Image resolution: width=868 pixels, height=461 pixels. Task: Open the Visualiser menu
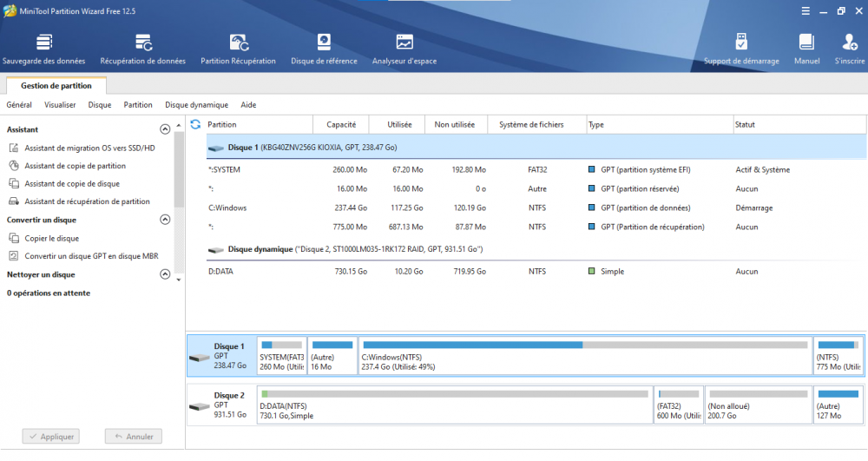point(60,105)
